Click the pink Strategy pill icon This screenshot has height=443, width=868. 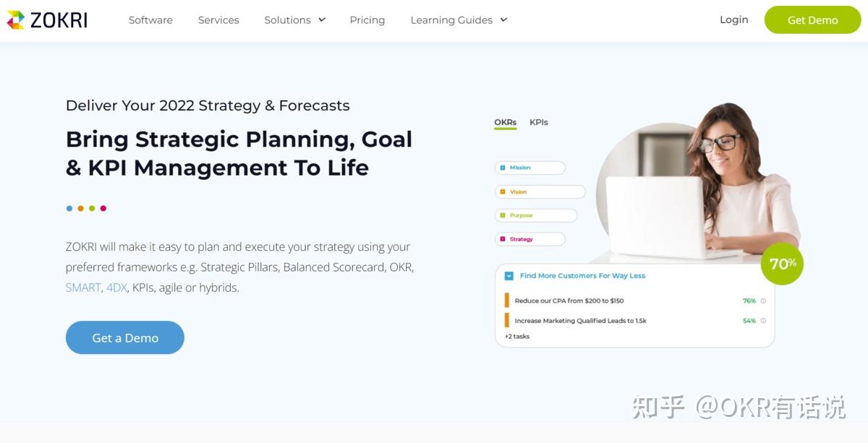coord(503,239)
